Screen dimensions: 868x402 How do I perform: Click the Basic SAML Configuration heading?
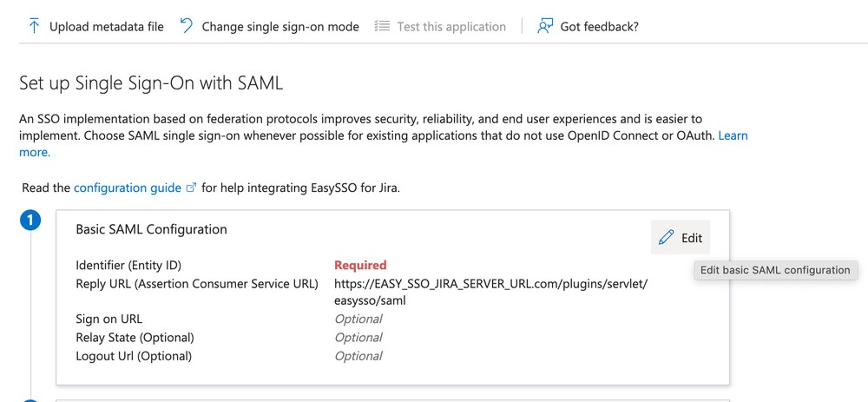[151, 229]
